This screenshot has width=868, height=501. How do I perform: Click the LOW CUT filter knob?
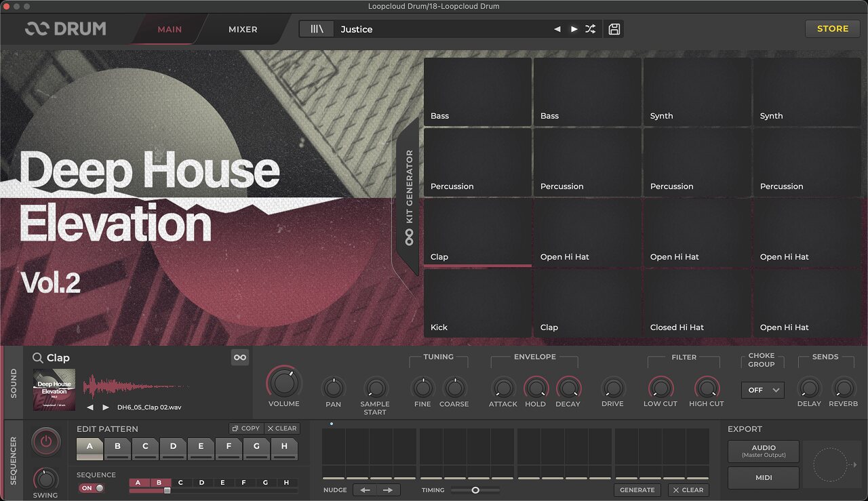[660, 388]
